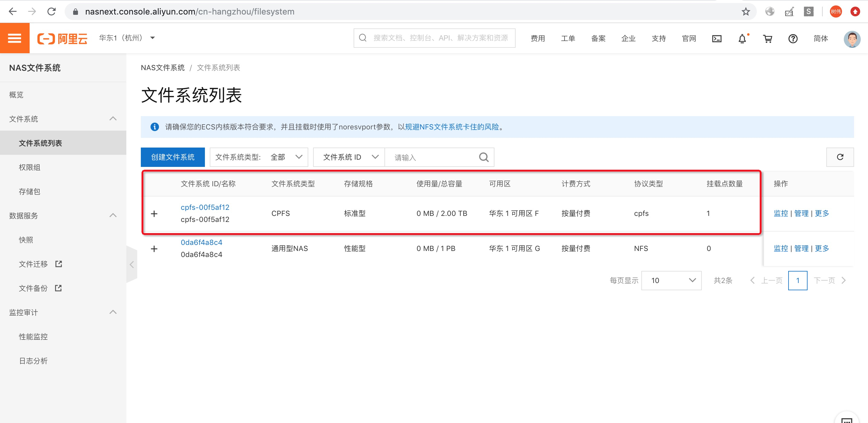Click the info icon in notice banner
868x423 pixels.
pos(155,127)
